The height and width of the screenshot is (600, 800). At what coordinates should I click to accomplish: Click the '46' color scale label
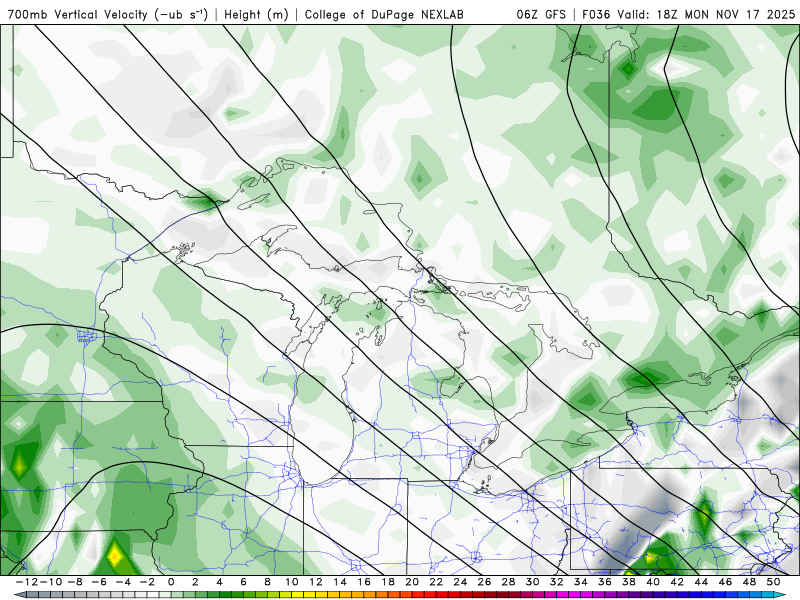point(726,582)
